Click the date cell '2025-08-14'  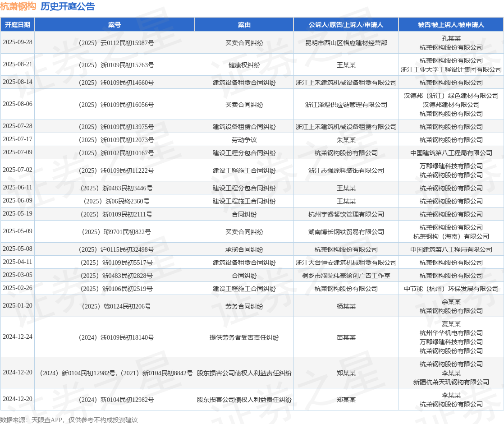(18, 82)
